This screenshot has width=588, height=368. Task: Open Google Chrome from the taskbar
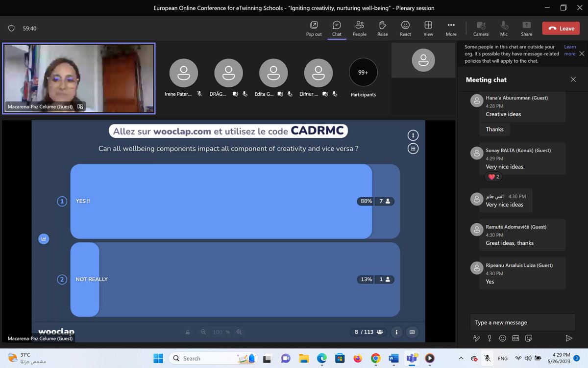pyautogui.click(x=375, y=358)
